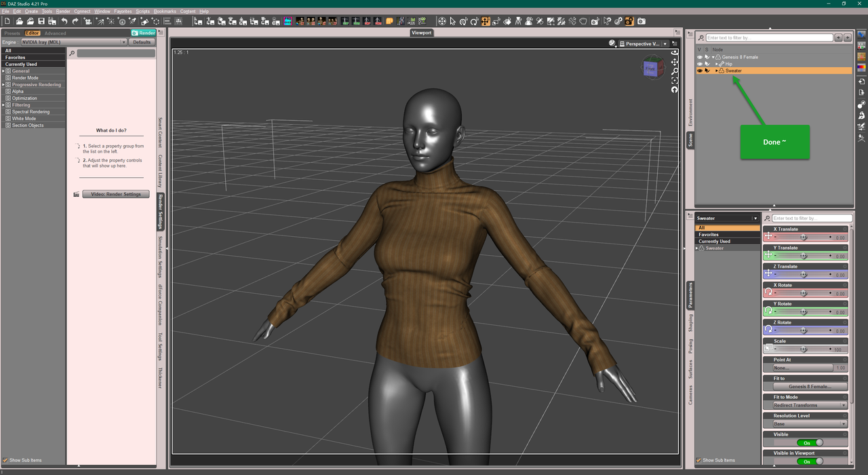Click the viewport reset view icon
This screenshot has width=868, height=475.
click(675, 90)
